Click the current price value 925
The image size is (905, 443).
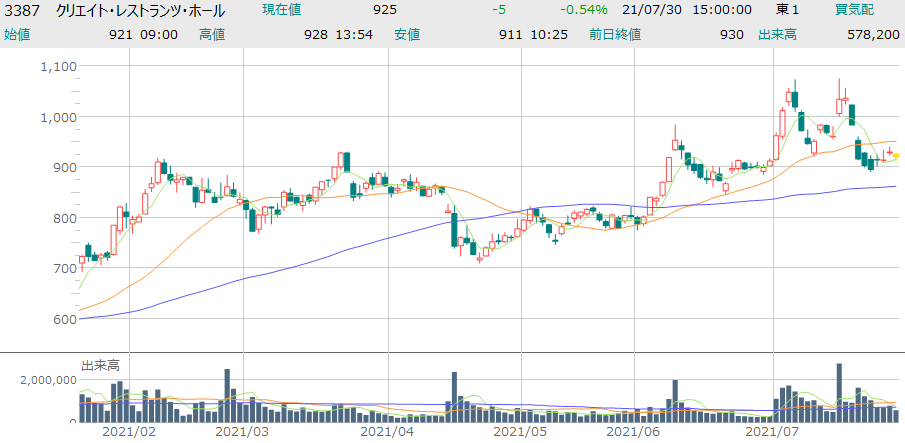pyautogui.click(x=383, y=10)
